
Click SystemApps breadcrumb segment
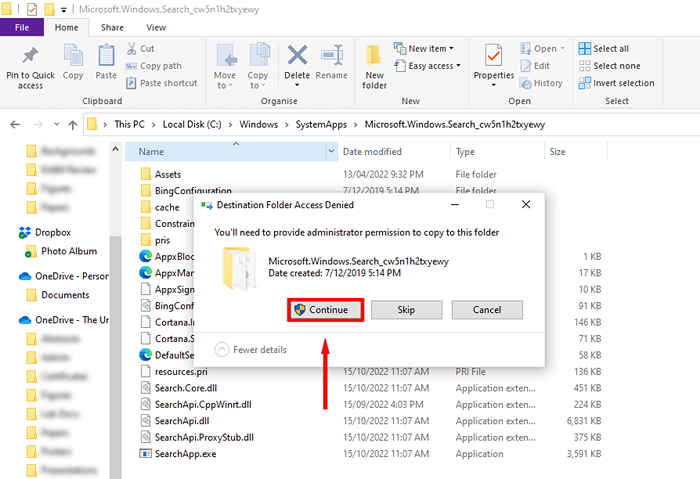(x=321, y=125)
